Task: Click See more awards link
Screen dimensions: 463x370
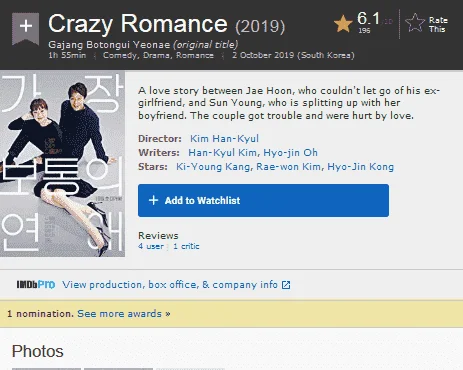Action: [x=124, y=314]
